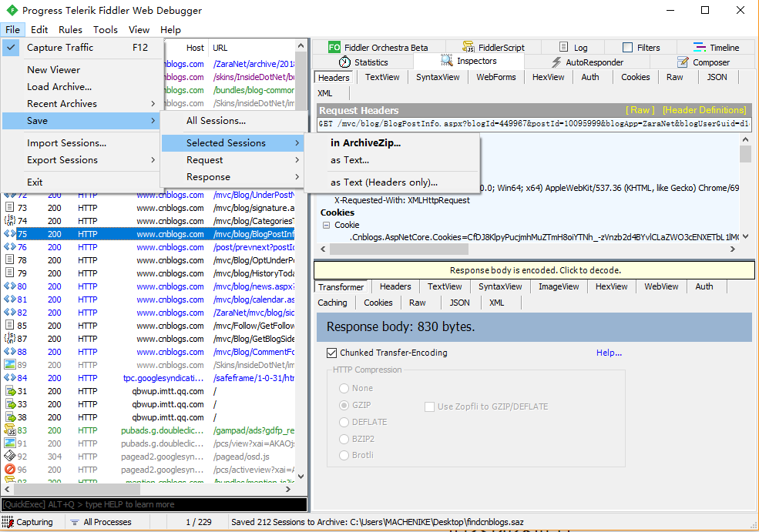Toggle Filters tab checkbox
The width and height of the screenshot is (759, 532).
tap(627, 48)
